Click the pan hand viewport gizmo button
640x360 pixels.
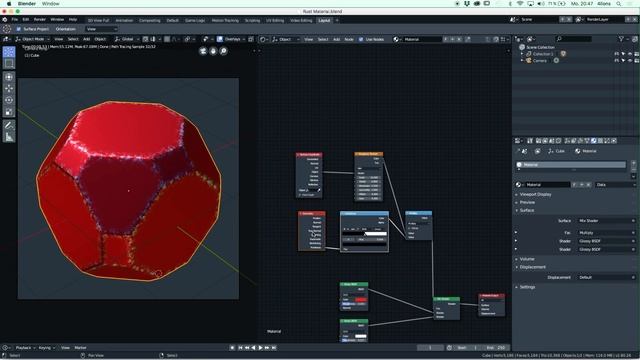[x=213, y=51]
